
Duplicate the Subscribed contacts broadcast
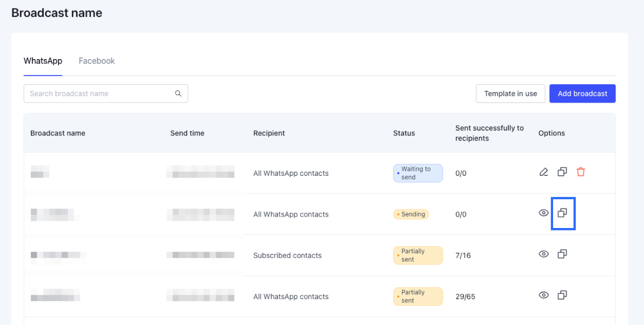[x=562, y=254]
